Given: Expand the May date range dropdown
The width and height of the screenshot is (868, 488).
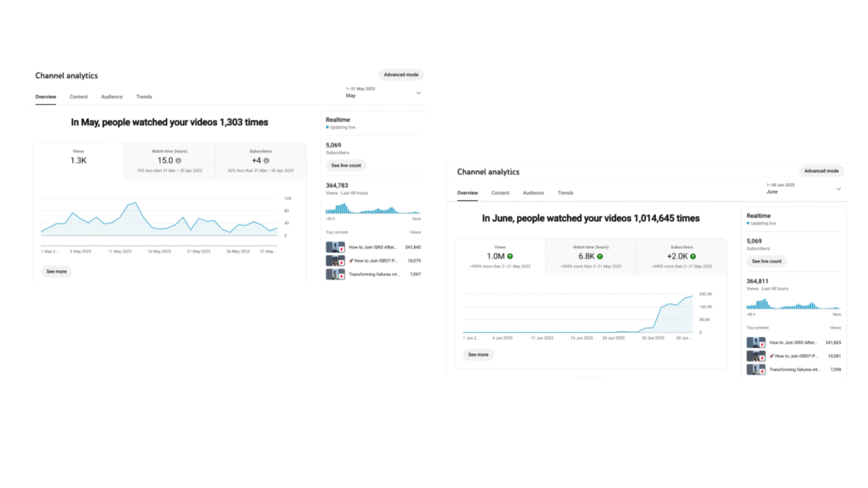Looking at the screenshot, I should pyautogui.click(x=418, y=93).
